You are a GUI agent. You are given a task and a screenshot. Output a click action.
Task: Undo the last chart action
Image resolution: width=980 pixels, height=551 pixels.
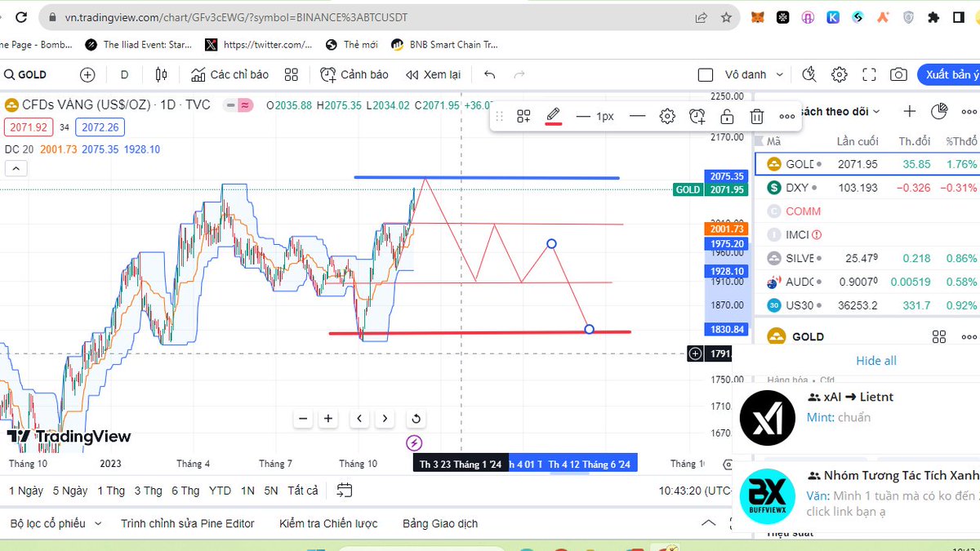tap(489, 74)
